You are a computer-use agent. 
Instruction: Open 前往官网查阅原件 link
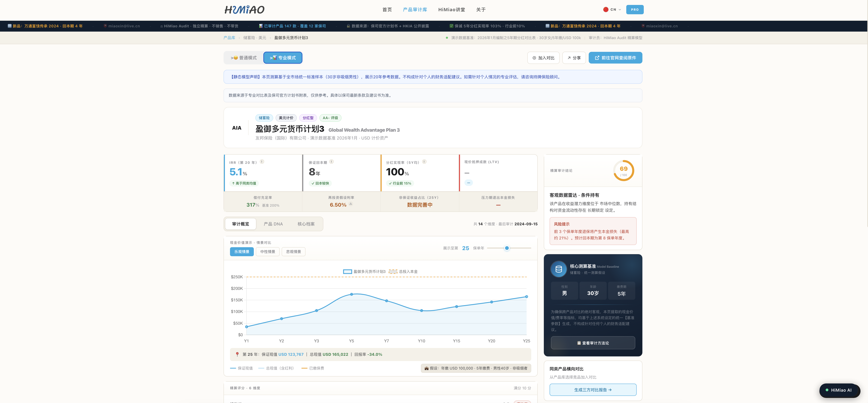615,58
